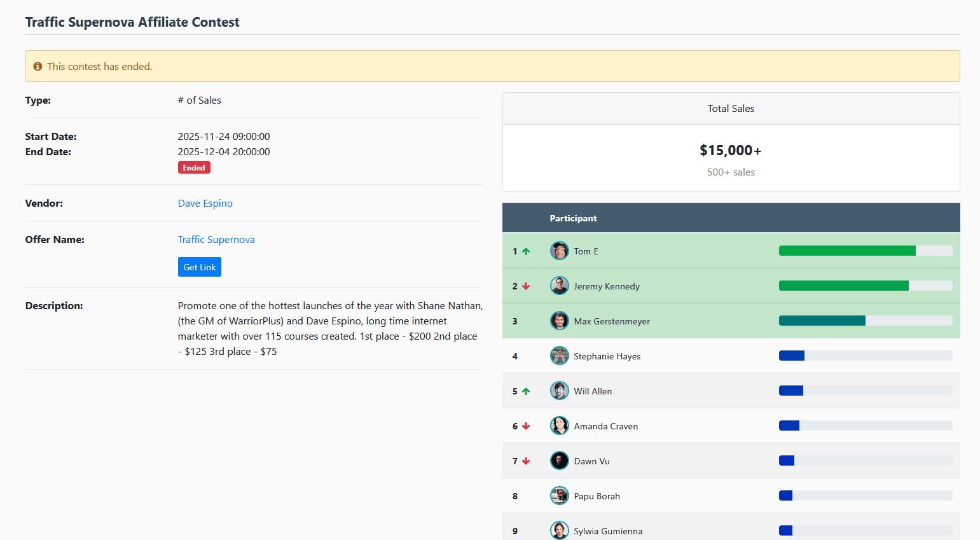Click the up arrow next to rank 5

click(526, 391)
